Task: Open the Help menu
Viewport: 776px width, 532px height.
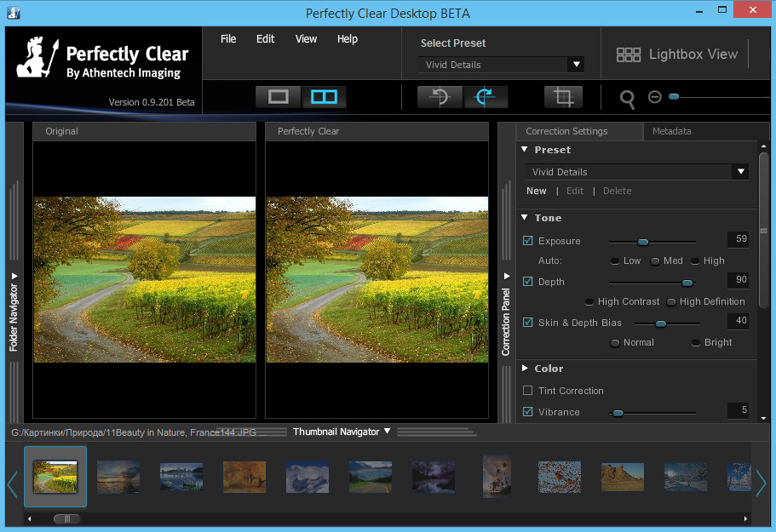Action: coord(348,39)
